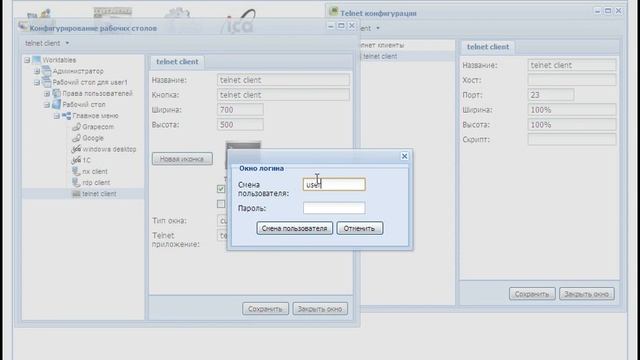640x360 pixels.
Task: Click the nx client icon
Action: [76, 171]
